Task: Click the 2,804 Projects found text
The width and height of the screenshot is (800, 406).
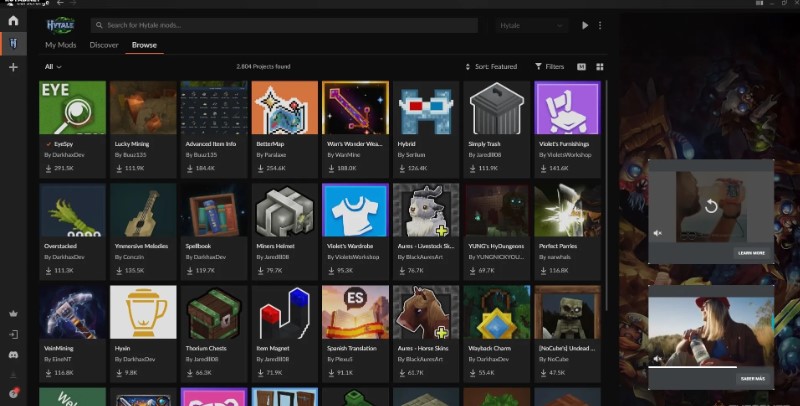Action: pos(263,67)
